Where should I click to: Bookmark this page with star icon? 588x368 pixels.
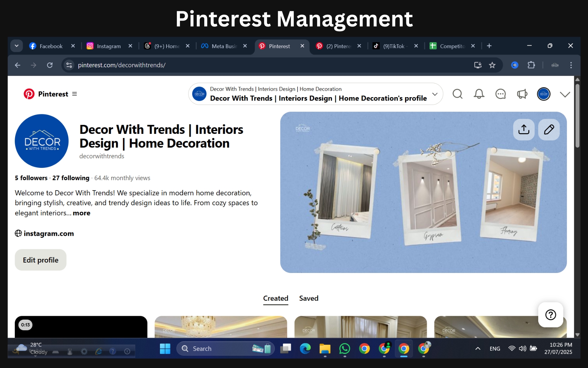[x=492, y=65]
